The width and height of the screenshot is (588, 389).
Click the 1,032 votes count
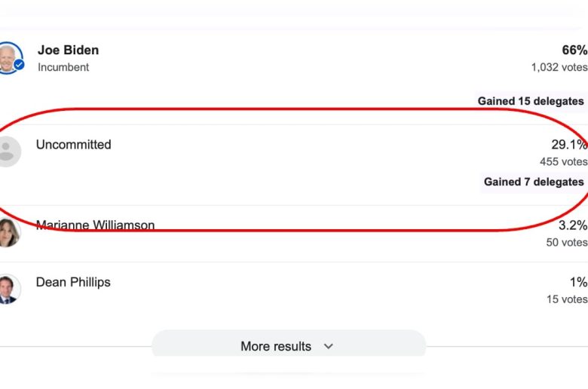click(x=559, y=67)
